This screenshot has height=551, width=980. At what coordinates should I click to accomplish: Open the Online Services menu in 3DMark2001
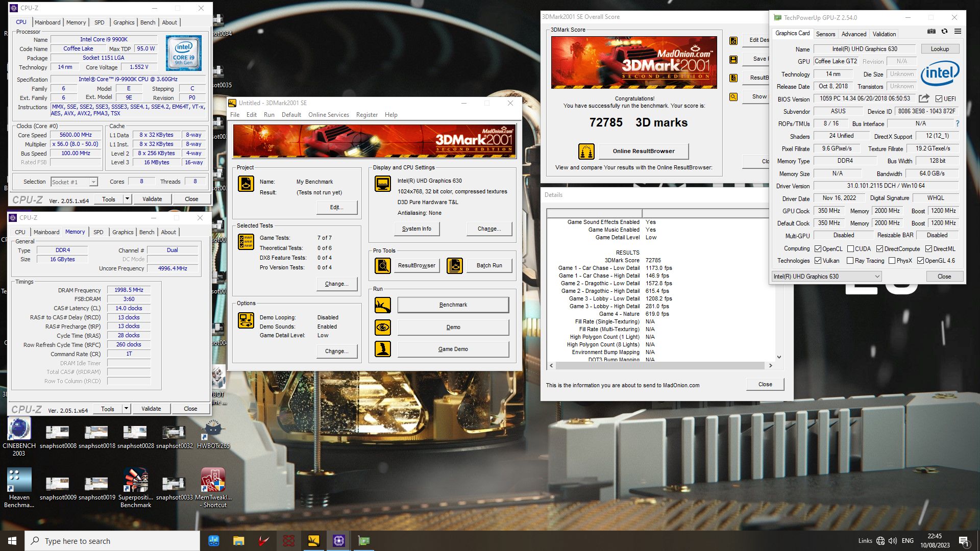329,115
